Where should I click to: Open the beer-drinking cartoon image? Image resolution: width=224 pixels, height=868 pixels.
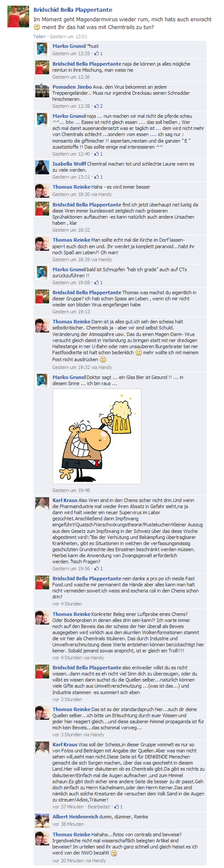pyautogui.click(x=97, y=436)
